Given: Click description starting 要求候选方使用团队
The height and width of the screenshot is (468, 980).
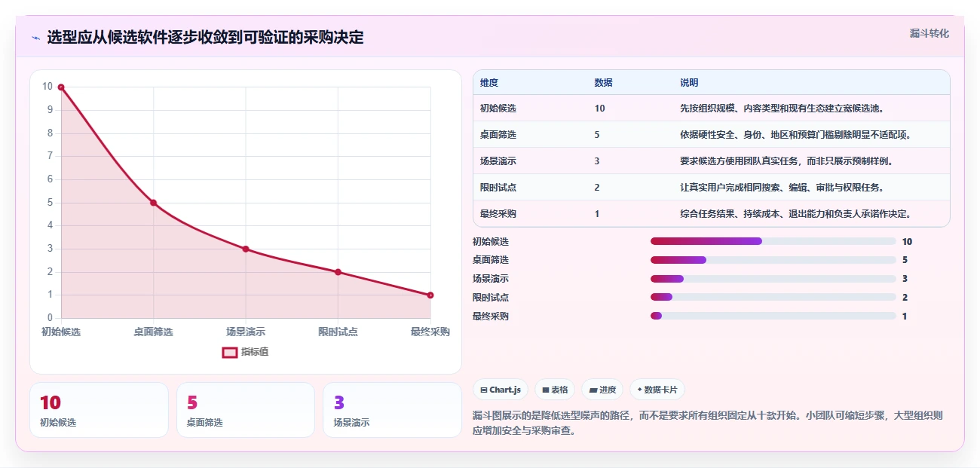Looking at the screenshot, I should point(788,161).
